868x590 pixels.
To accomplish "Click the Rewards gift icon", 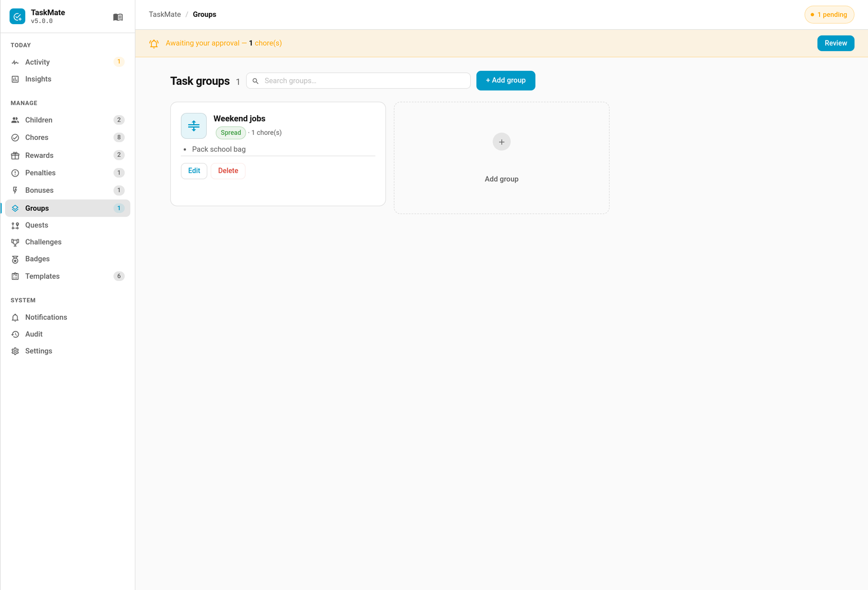I will (15, 156).
